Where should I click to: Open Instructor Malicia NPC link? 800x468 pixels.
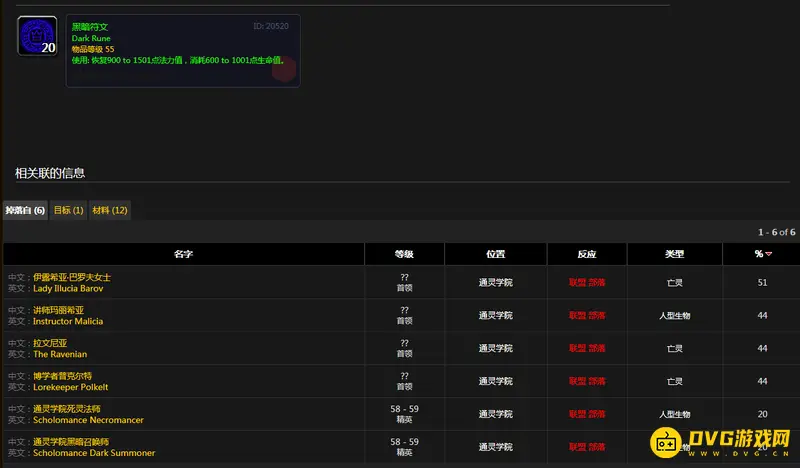click(68, 322)
